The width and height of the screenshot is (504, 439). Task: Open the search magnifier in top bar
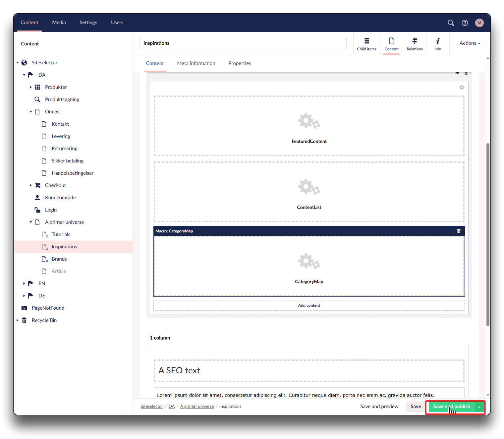[451, 23]
